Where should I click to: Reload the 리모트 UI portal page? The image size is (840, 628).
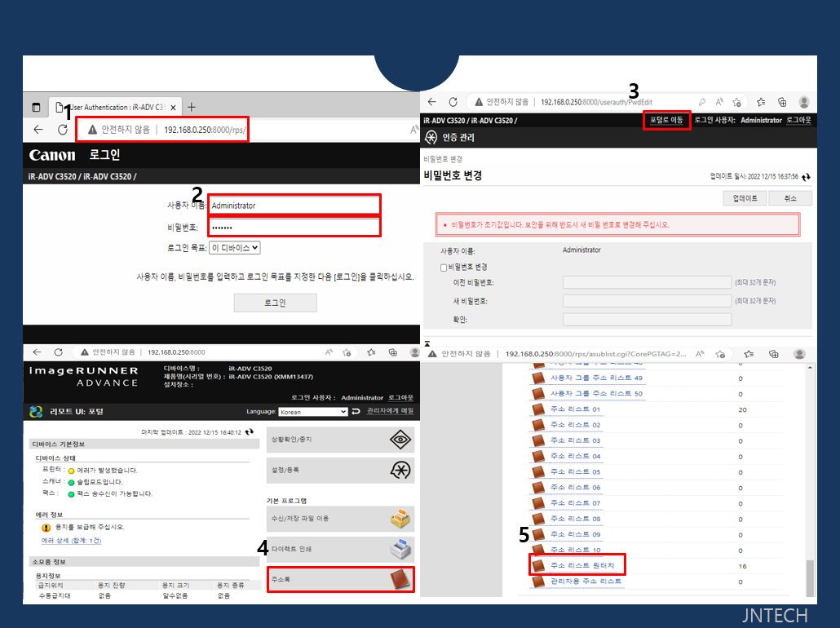coord(59,352)
